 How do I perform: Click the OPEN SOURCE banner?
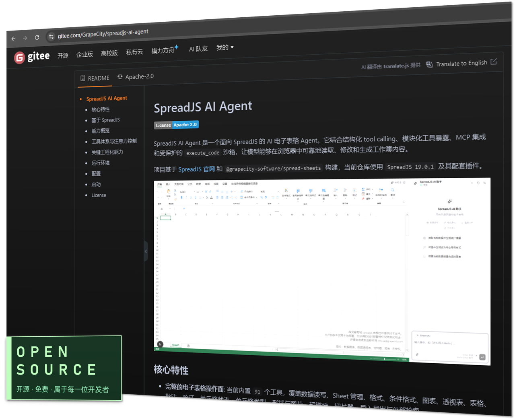coord(64,369)
